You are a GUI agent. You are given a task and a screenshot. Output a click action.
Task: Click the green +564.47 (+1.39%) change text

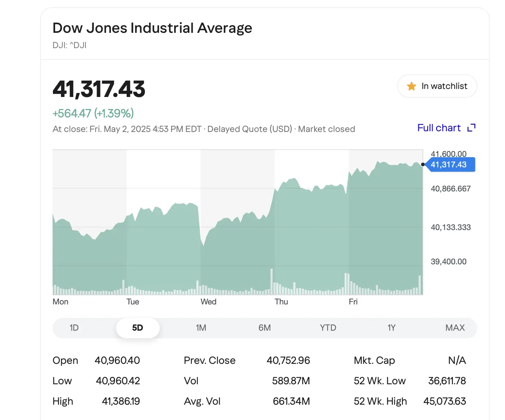coord(93,113)
